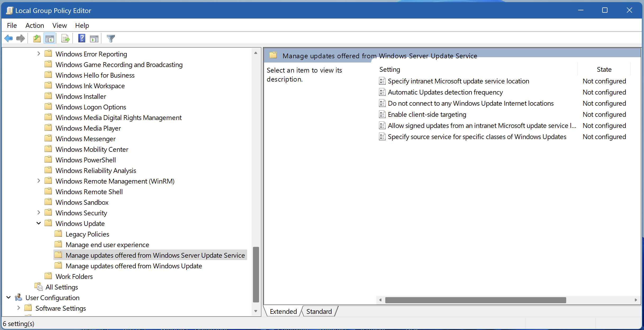This screenshot has width=644, height=330.
Task: Click the All Settings tree icon
Action: tap(39, 287)
